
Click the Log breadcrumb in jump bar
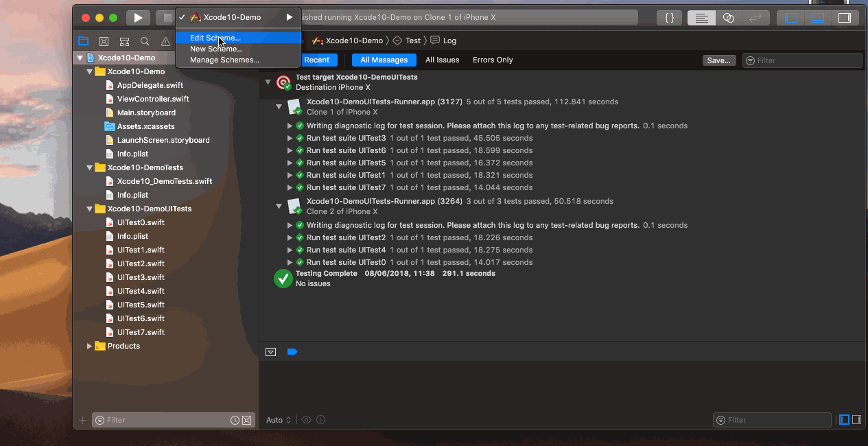pyautogui.click(x=443, y=40)
